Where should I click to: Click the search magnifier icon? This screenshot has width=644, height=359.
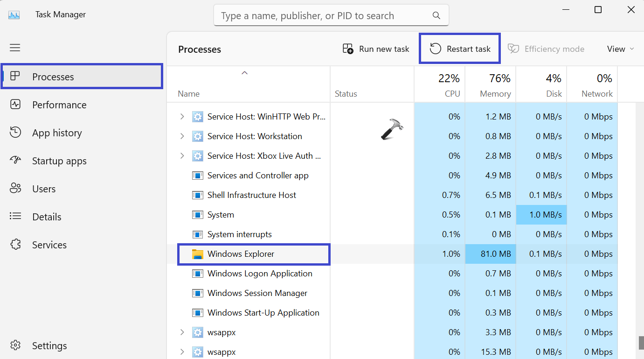pyautogui.click(x=436, y=15)
